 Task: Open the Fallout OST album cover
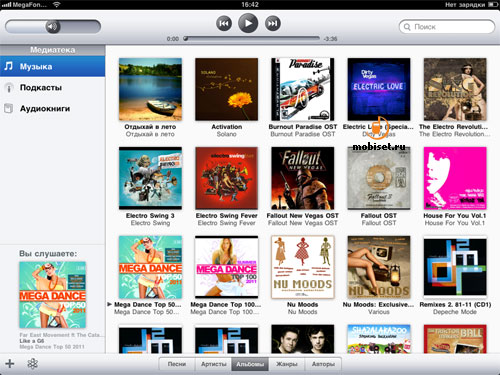click(379, 178)
